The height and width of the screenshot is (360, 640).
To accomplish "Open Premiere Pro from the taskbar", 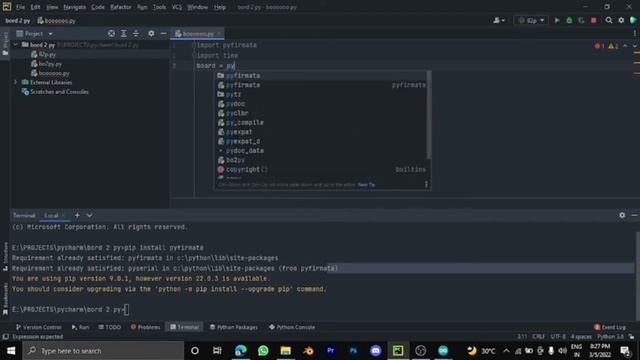I will point(331,351).
